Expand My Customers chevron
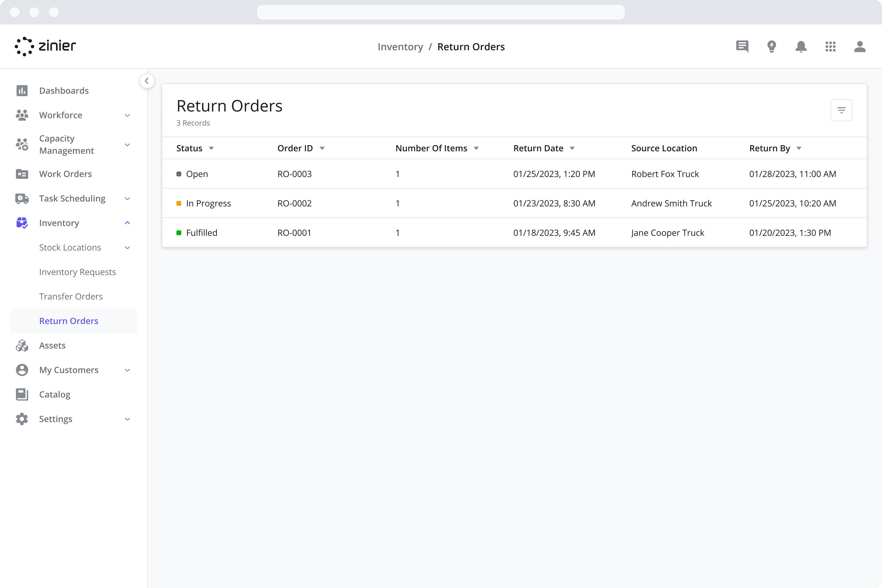 pyautogui.click(x=127, y=370)
